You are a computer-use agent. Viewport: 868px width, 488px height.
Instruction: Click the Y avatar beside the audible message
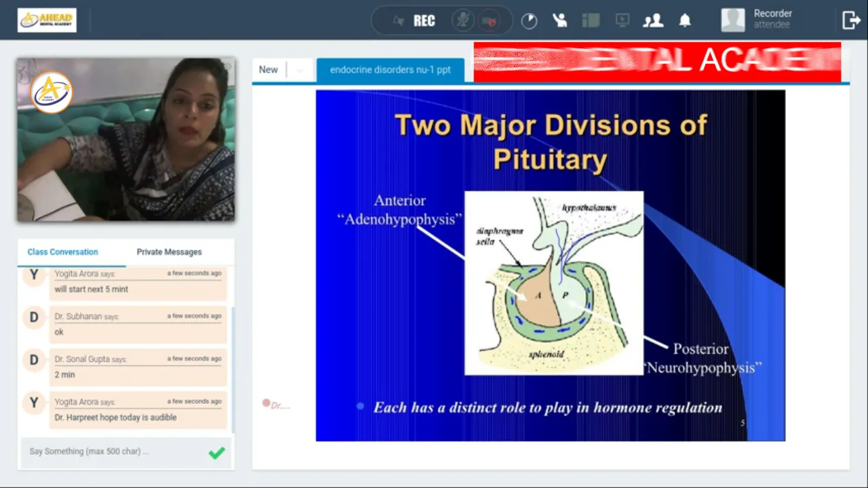34,403
